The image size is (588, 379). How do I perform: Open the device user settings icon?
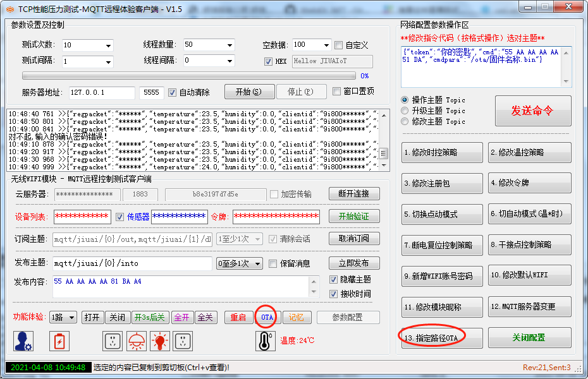tap(23, 341)
